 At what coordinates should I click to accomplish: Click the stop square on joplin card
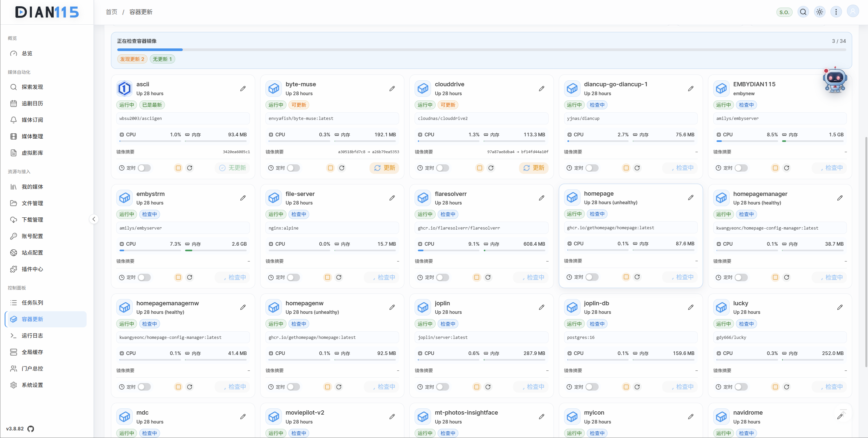(476, 387)
